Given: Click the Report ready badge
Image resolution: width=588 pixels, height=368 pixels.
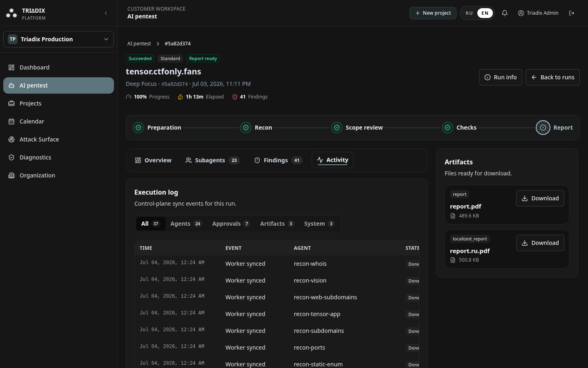Looking at the screenshot, I should [x=203, y=58].
